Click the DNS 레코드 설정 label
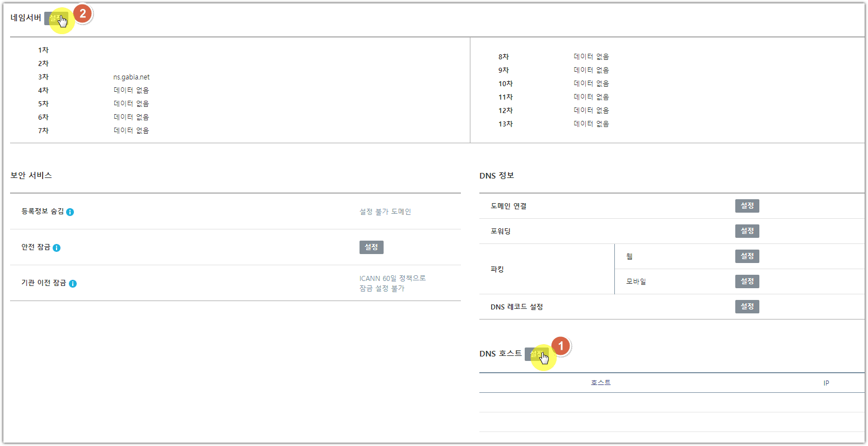 pyautogui.click(x=517, y=307)
